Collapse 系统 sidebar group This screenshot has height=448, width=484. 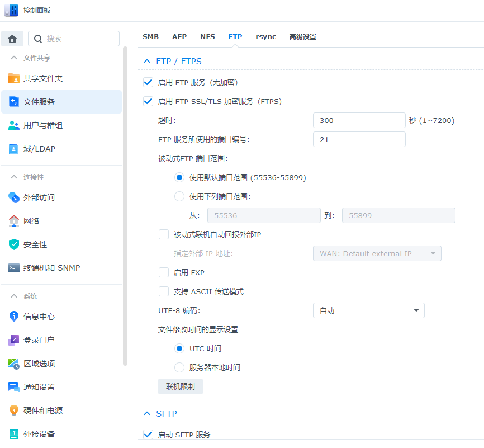click(14, 296)
